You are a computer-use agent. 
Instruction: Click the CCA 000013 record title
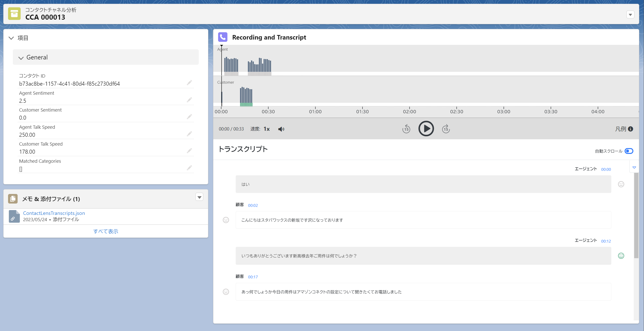coord(45,17)
